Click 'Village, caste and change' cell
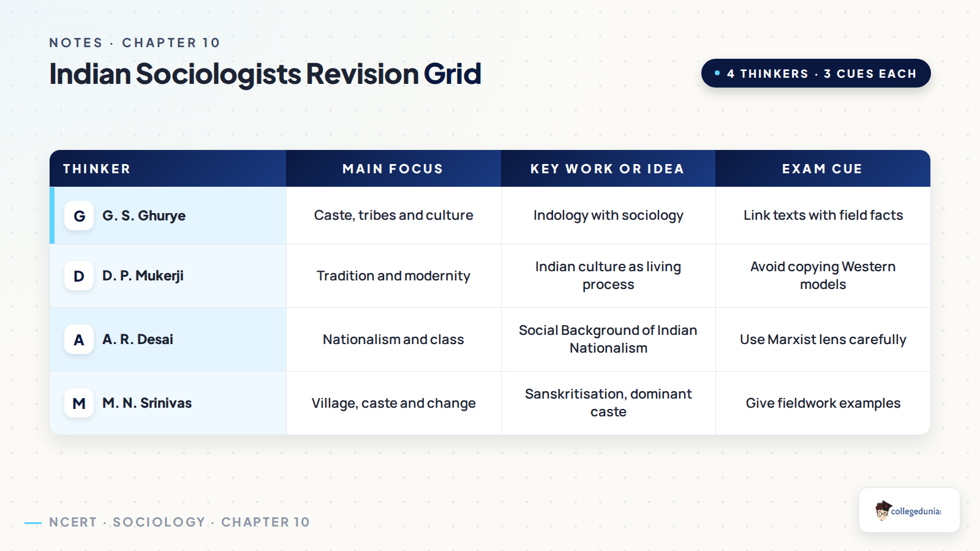This screenshot has height=551, width=980. [x=393, y=403]
